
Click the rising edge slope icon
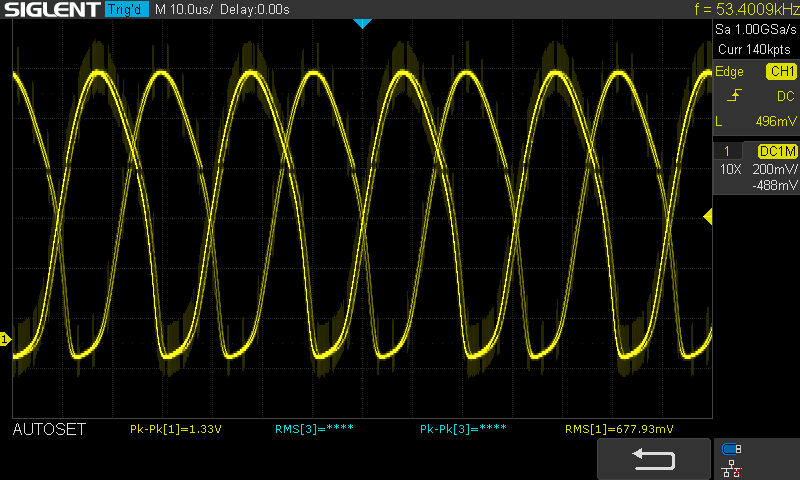[734, 95]
